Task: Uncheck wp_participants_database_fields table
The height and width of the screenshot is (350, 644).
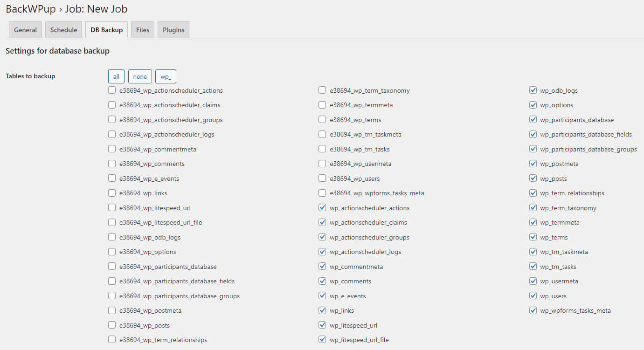Action: click(533, 134)
